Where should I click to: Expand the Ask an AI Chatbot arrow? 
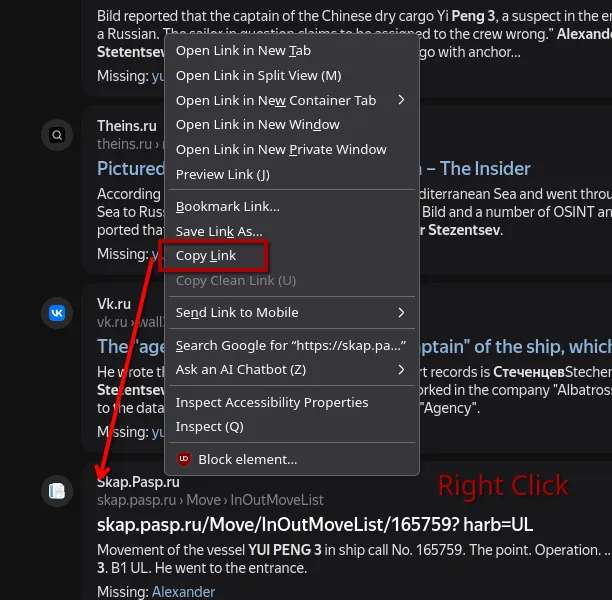(x=401, y=370)
